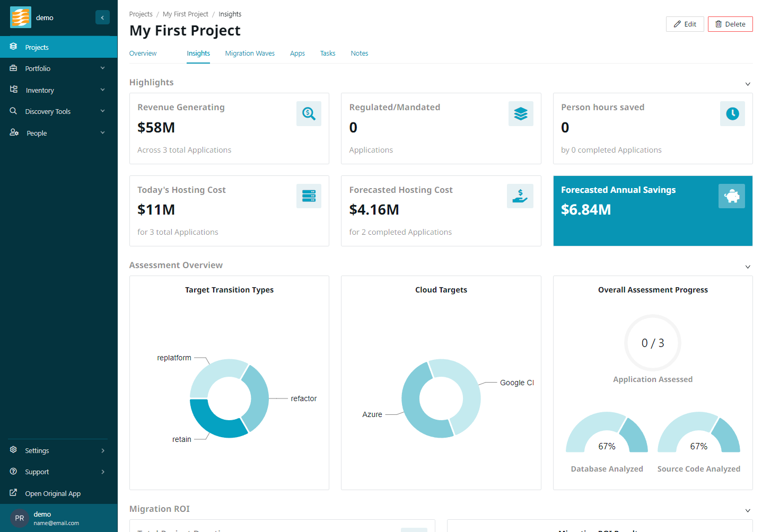The width and height of the screenshot is (762, 532).
Task: Click the Revenue Generating magnifier dollar icon
Action: [x=309, y=114]
